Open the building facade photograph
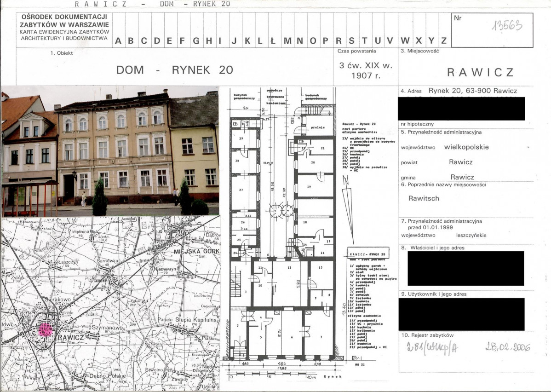 110,151
